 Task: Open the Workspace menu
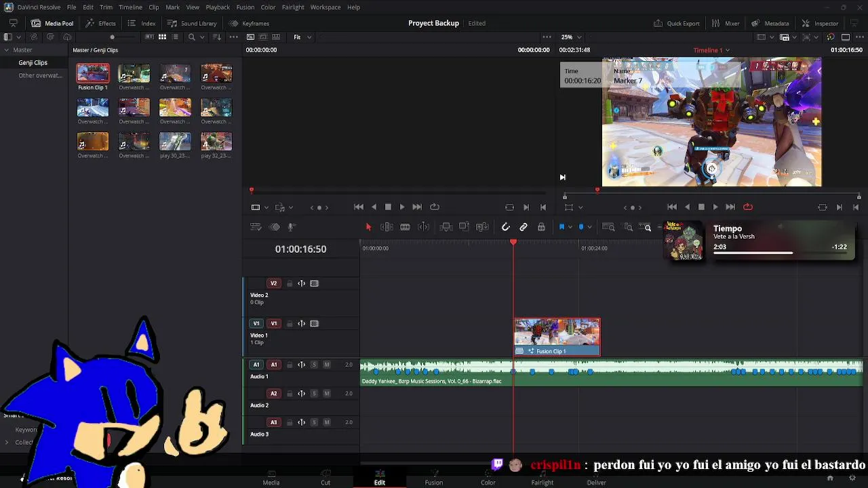(325, 7)
